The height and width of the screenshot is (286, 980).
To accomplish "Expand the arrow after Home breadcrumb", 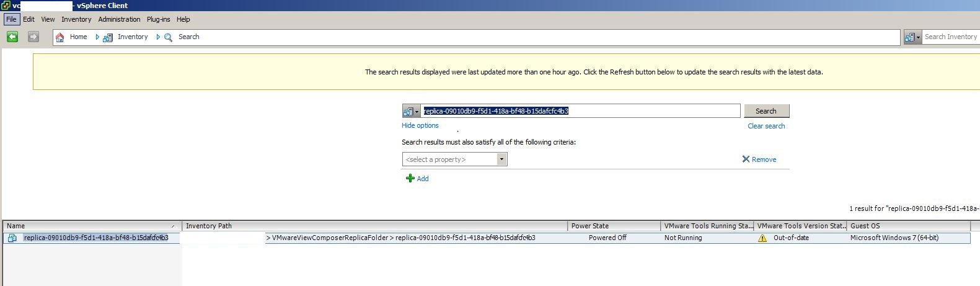I will coord(97,37).
